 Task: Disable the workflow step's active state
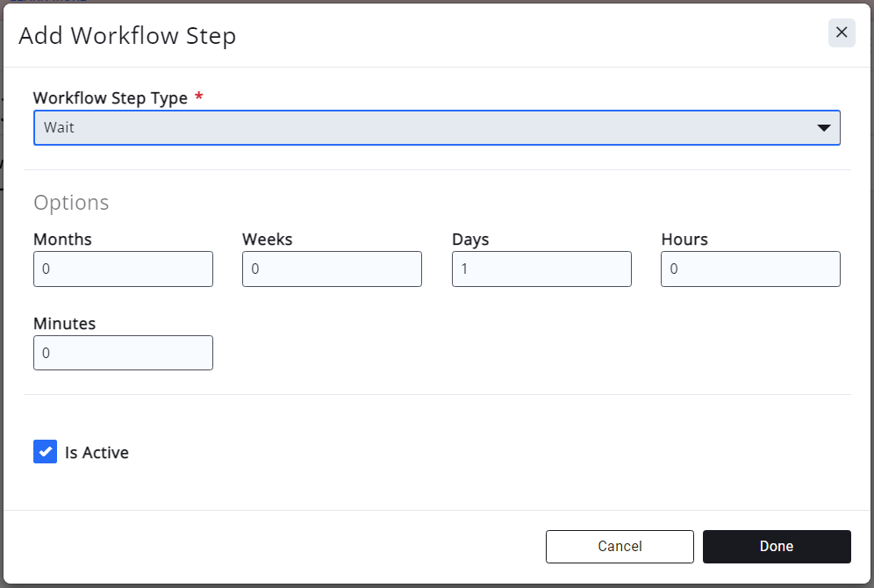[45, 452]
